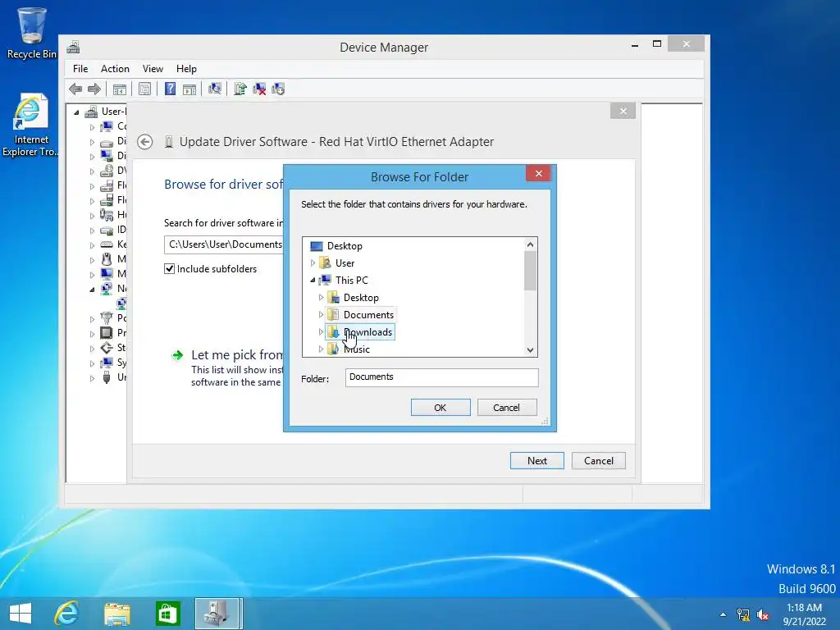
Task: Toggle the Show/Hide Action Pane toolbar icon
Action: click(189, 89)
